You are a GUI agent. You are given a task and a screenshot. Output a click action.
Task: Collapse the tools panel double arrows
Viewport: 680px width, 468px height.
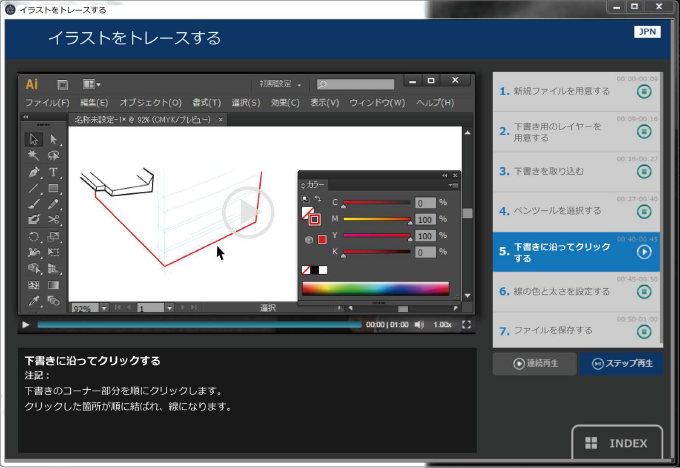click(26, 117)
